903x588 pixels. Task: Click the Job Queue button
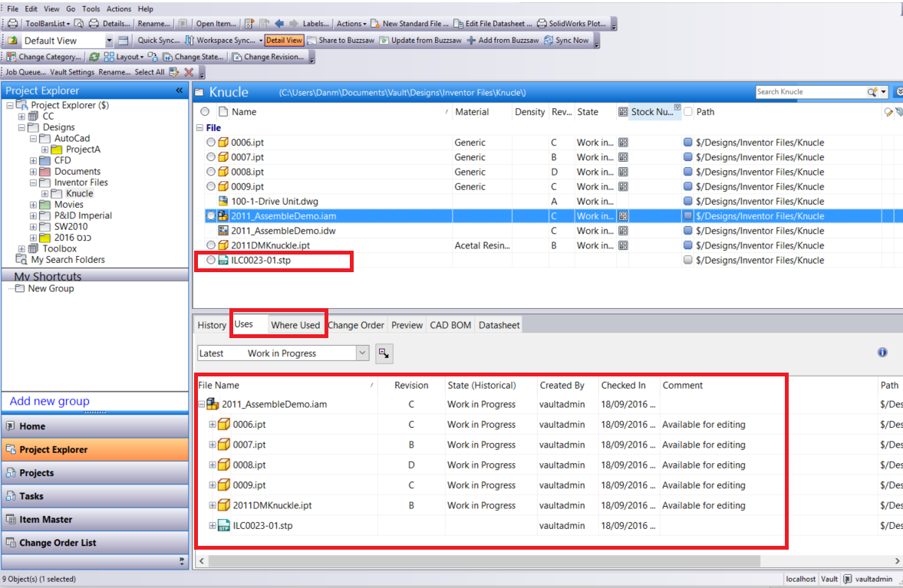[26, 72]
